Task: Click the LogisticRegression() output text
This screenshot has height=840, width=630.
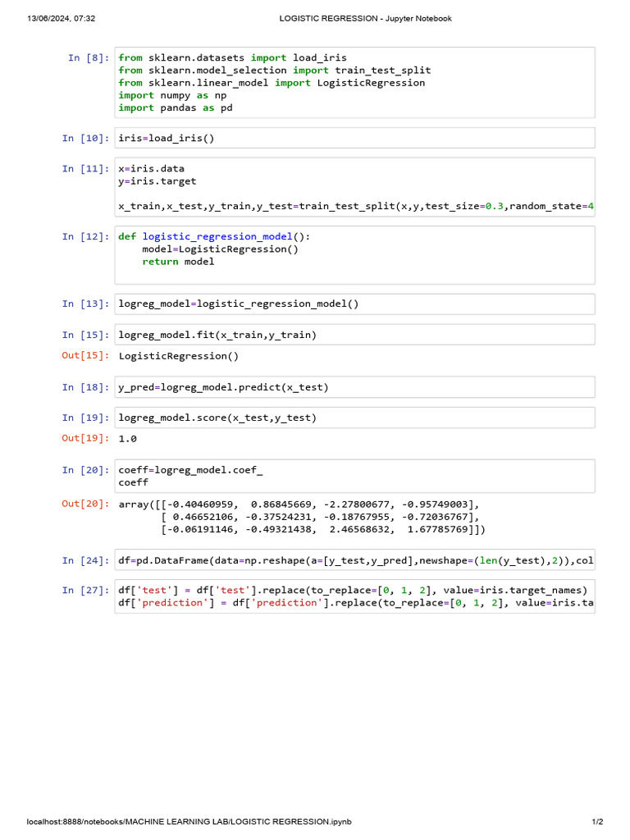Action: click(x=178, y=356)
